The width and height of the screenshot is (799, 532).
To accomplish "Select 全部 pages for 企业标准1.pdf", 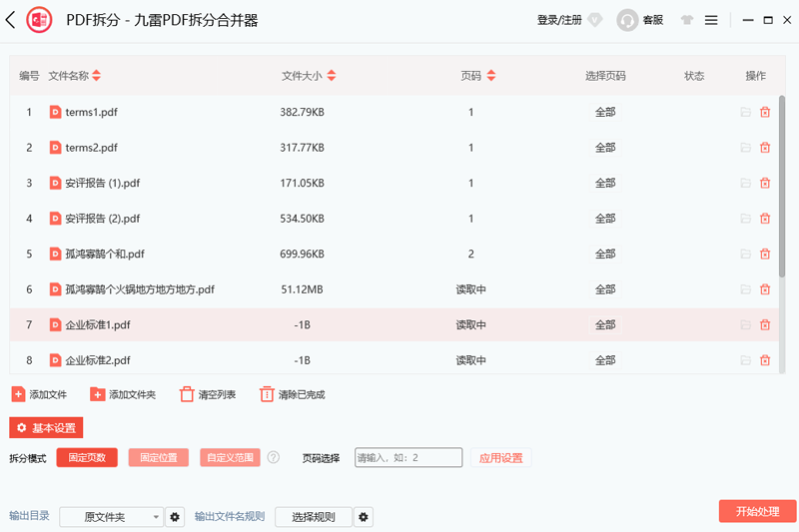I will (605, 324).
